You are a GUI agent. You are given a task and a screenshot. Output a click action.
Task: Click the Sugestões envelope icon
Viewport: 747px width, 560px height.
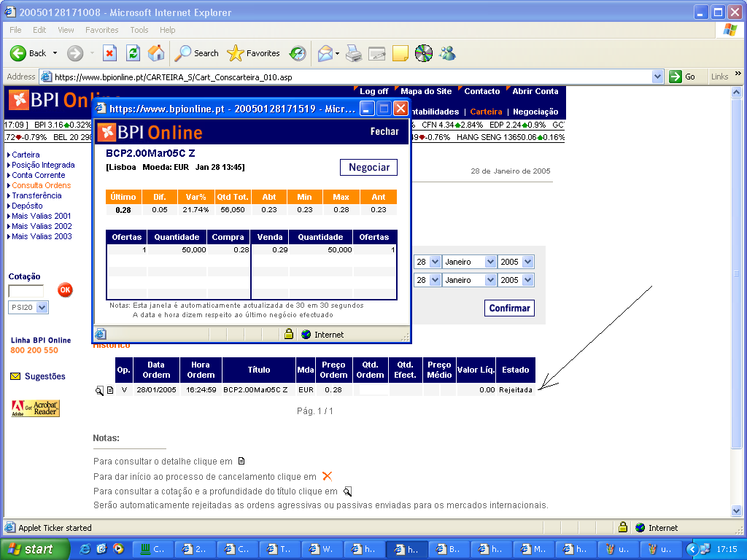tap(15, 376)
